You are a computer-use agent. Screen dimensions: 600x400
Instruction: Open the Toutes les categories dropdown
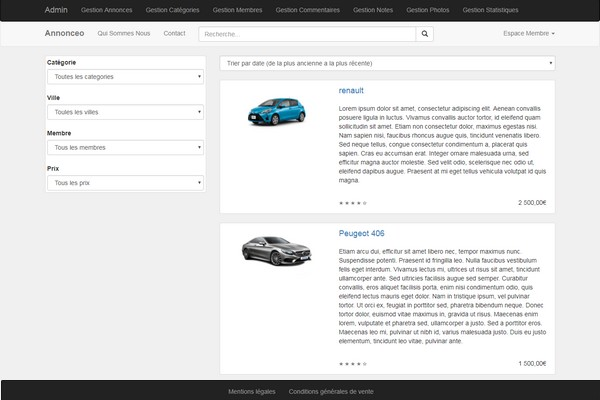126,77
